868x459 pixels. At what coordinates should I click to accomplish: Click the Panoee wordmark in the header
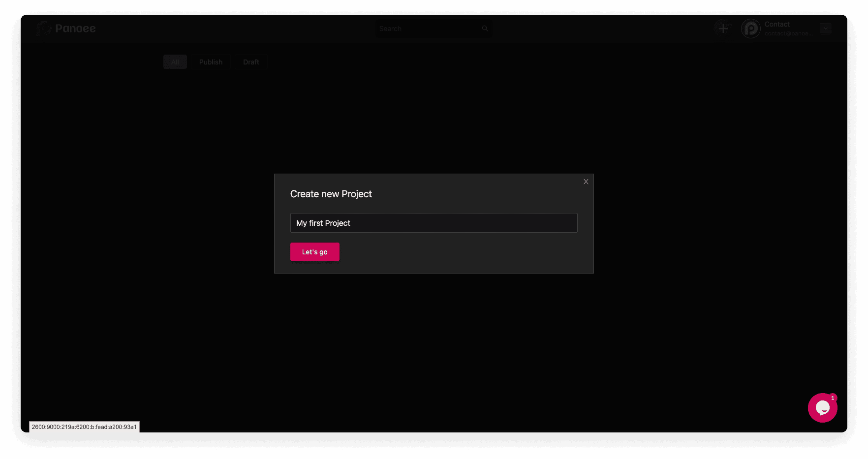click(76, 28)
